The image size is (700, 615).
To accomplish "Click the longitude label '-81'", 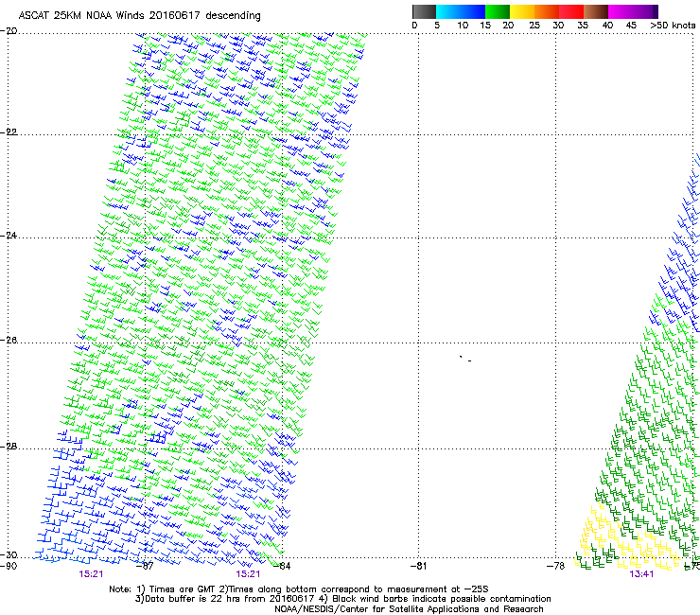I will point(418,566).
